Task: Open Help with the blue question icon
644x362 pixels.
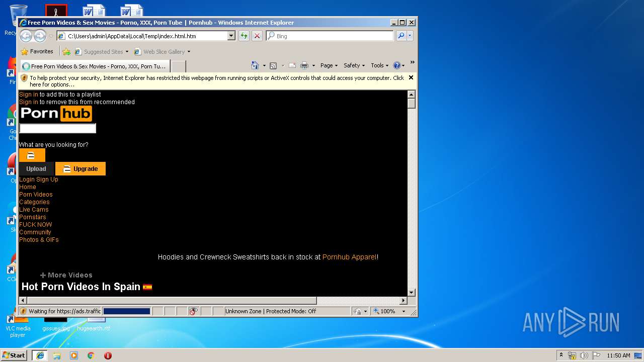Action: pyautogui.click(x=396, y=65)
